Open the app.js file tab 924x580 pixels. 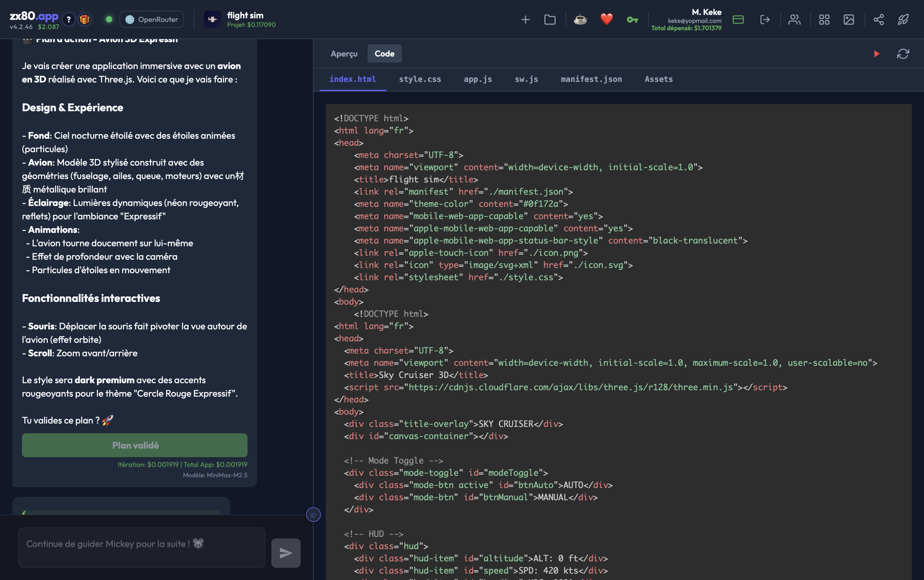(x=478, y=79)
